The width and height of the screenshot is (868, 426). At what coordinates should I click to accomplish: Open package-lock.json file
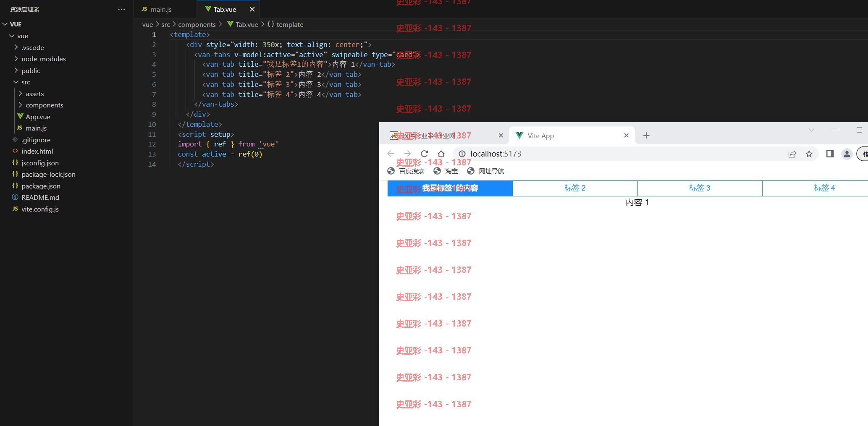[48, 174]
